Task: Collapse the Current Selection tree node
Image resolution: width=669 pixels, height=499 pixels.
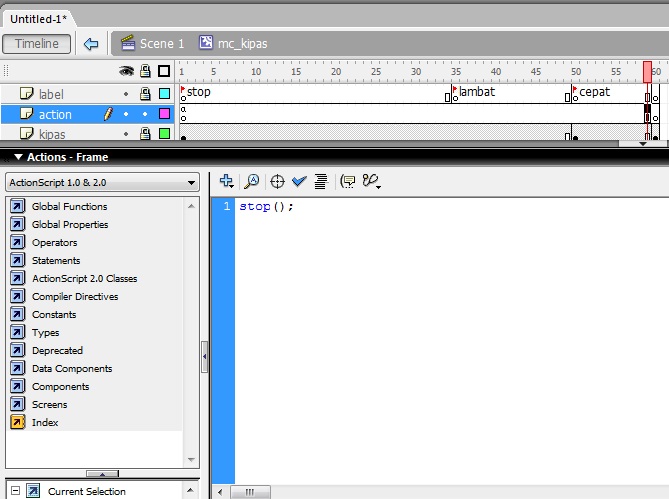Action: click(x=15, y=490)
